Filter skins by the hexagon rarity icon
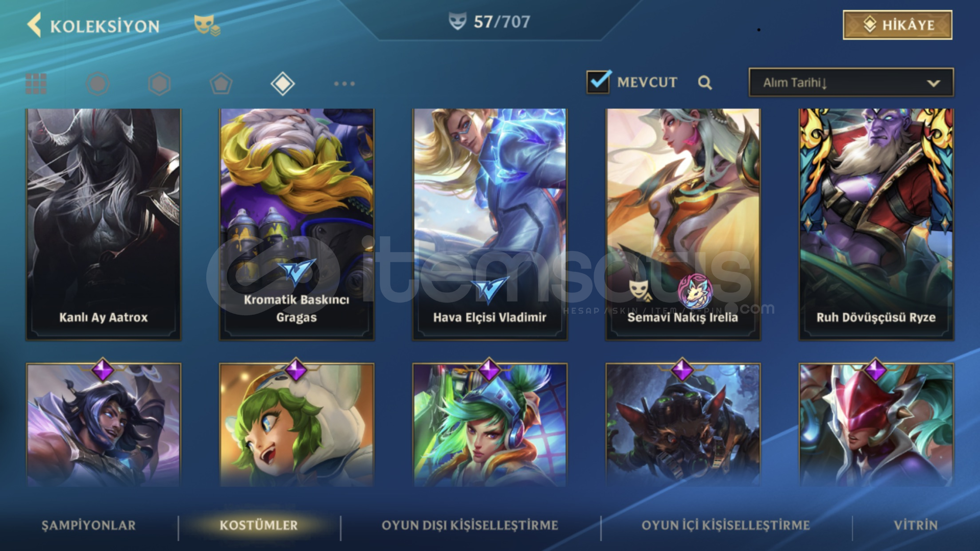The width and height of the screenshot is (980, 551). [159, 84]
